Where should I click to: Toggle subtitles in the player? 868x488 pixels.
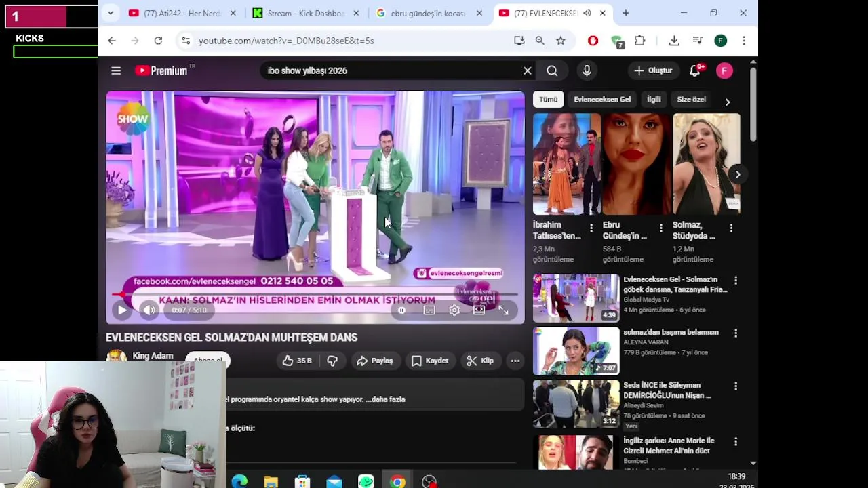click(x=429, y=310)
